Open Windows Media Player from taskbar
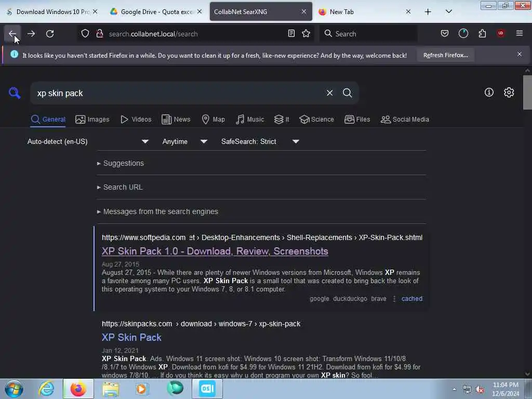 point(142,389)
